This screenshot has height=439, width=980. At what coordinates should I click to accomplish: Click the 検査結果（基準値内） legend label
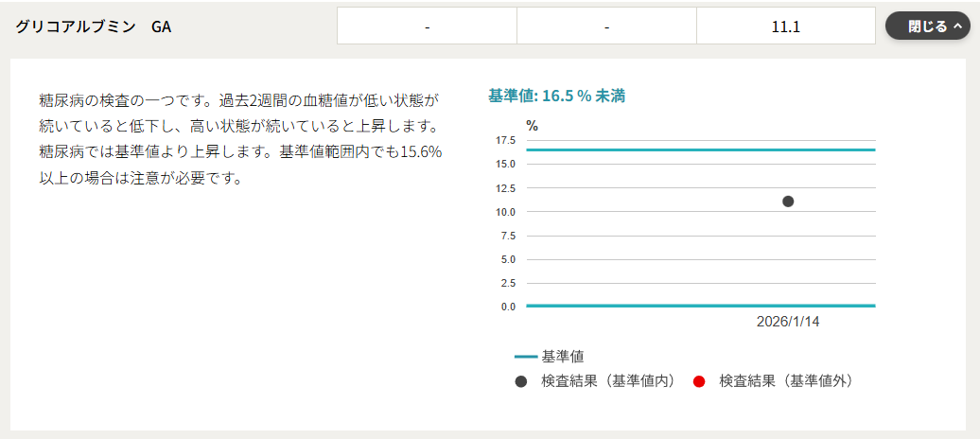click(609, 381)
